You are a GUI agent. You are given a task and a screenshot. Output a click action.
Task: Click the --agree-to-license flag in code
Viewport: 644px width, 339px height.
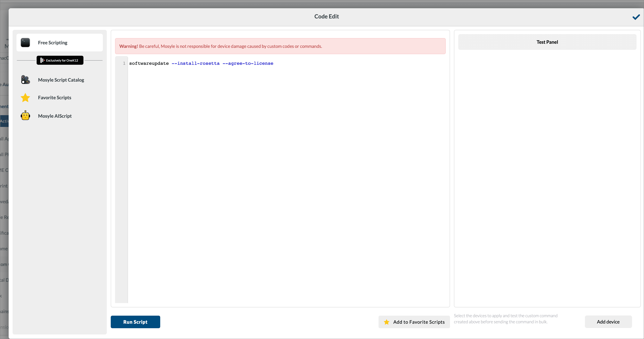coord(248,63)
